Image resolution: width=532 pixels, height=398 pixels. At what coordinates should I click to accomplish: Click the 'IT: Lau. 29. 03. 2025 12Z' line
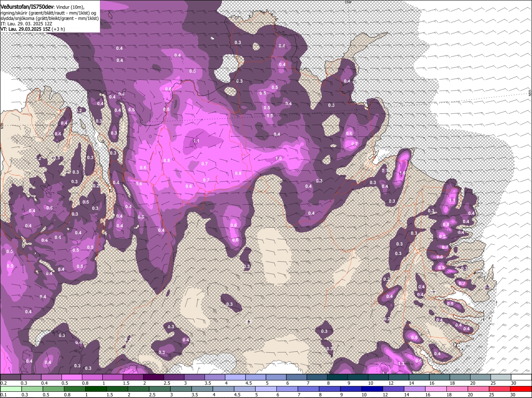pyautogui.click(x=26, y=24)
